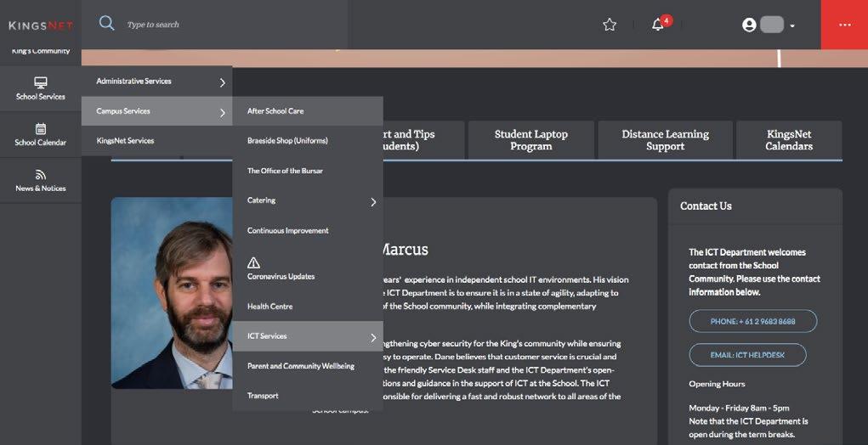Open ICT Services menu item
The image size is (868, 445).
click(308, 336)
